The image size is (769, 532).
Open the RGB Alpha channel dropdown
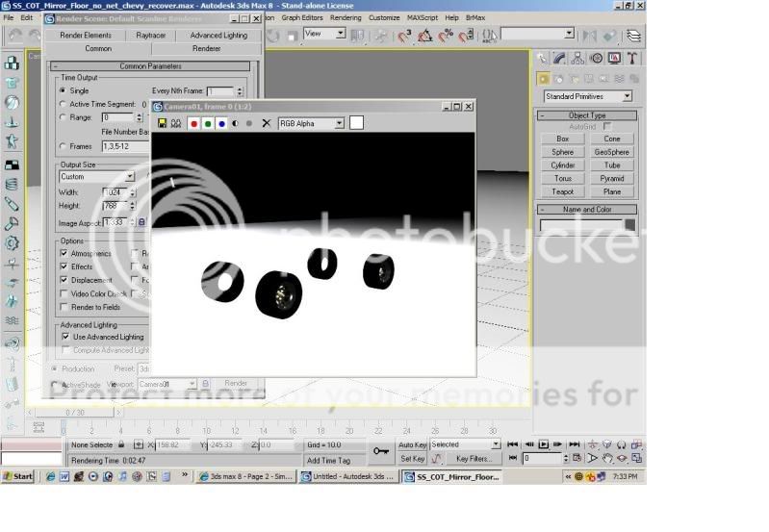pyautogui.click(x=311, y=123)
